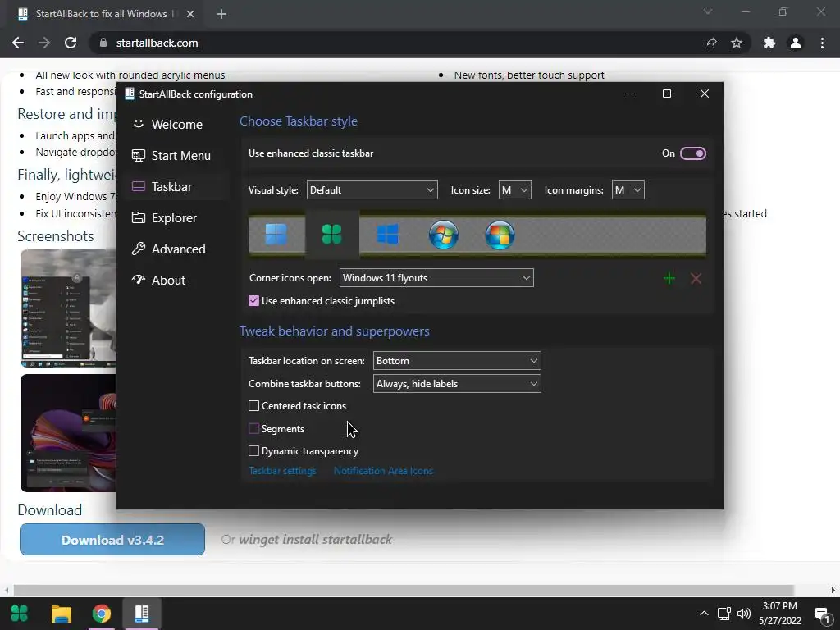Image resolution: width=840 pixels, height=630 pixels.
Task: Open the Taskbar section
Action: pyautogui.click(x=177, y=186)
